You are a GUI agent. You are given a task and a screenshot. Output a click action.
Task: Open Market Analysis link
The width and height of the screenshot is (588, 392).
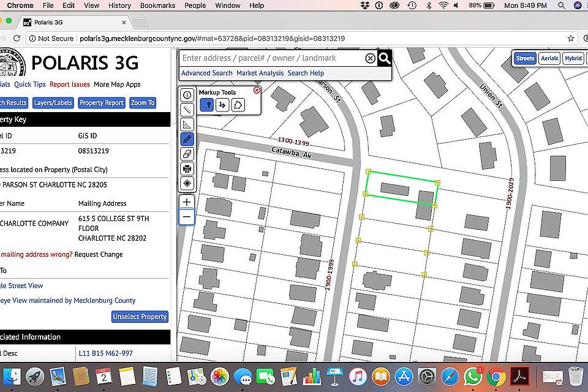click(x=260, y=73)
